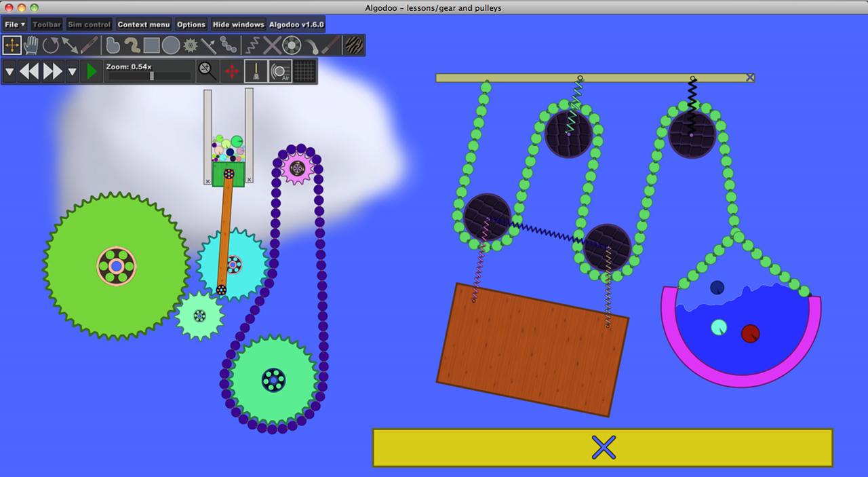Pick the Rotate tool

click(51, 45)
